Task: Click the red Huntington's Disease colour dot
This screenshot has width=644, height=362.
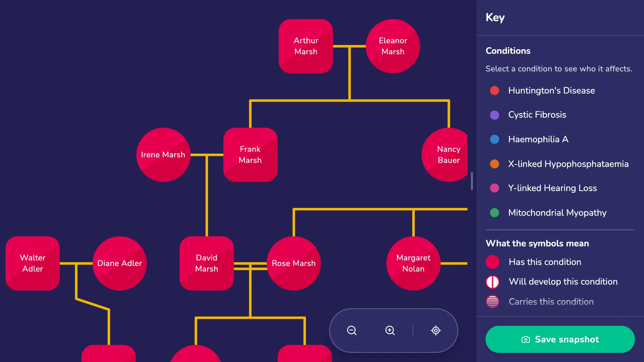Action: click(494, 90)
